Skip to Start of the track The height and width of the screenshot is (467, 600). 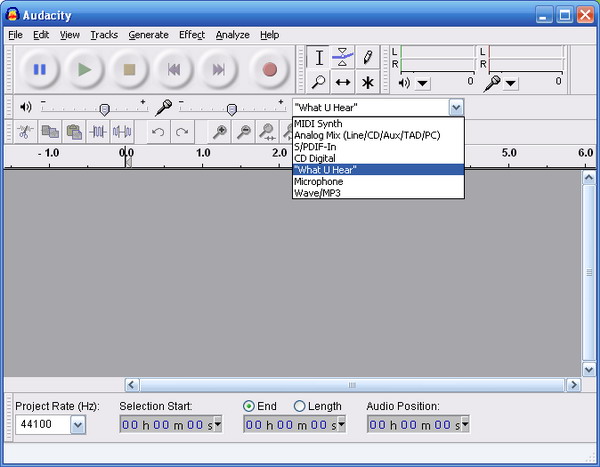[x=174, y=70]
